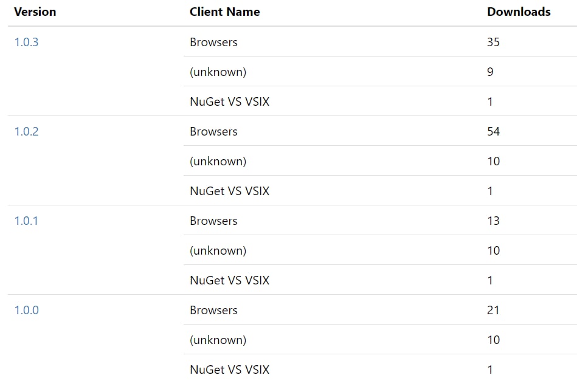Click the download count of 54

coord(493,132)
